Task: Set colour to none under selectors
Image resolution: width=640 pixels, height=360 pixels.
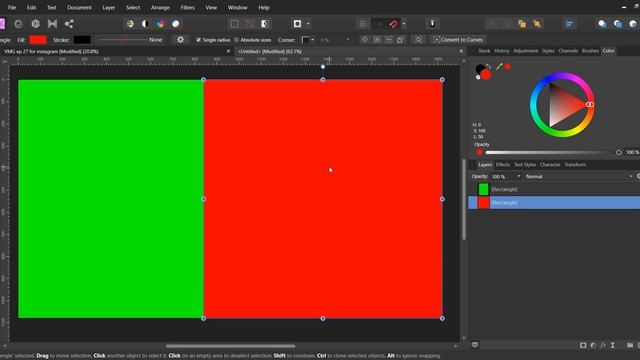Action: click(478, 77)
